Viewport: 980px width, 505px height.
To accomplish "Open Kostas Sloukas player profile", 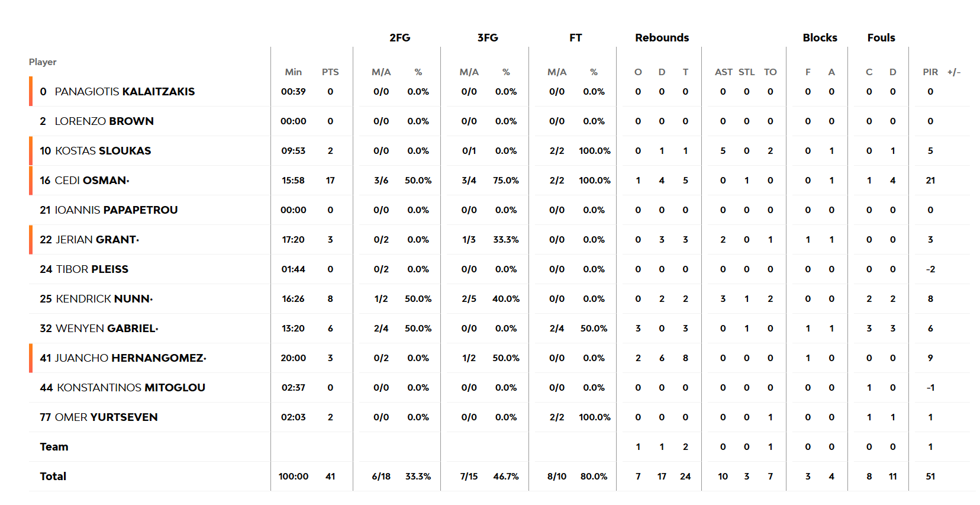I will 103,151.
